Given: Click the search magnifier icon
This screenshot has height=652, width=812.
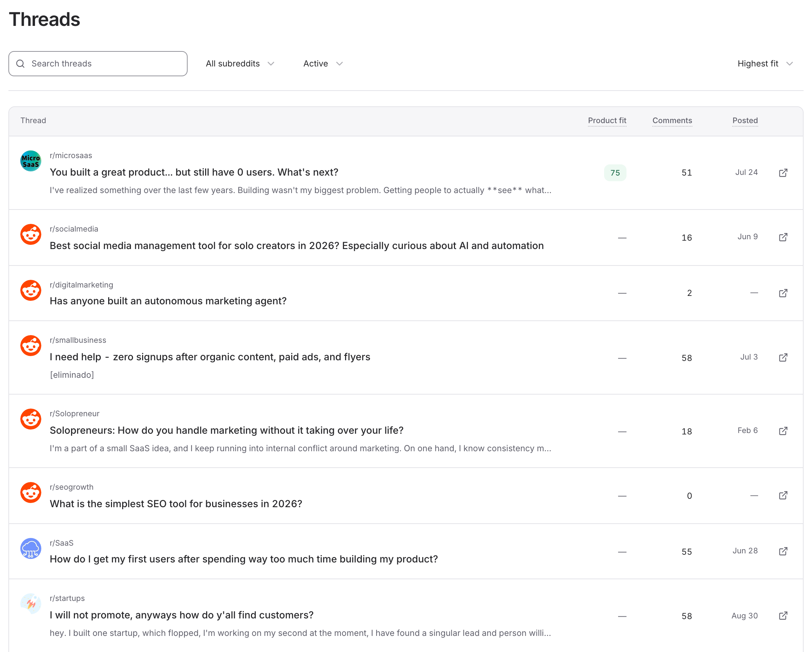Looking at the screenshot, I should (20, 64).
